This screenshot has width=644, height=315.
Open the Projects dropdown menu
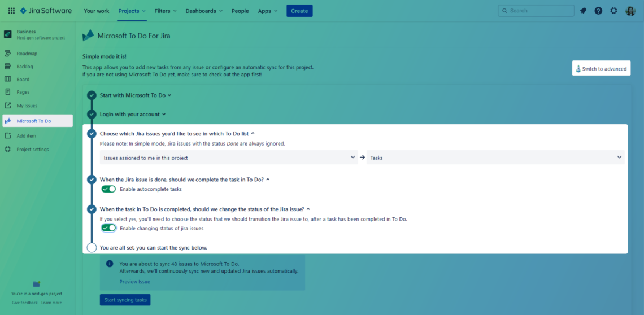tap(132, 11)
